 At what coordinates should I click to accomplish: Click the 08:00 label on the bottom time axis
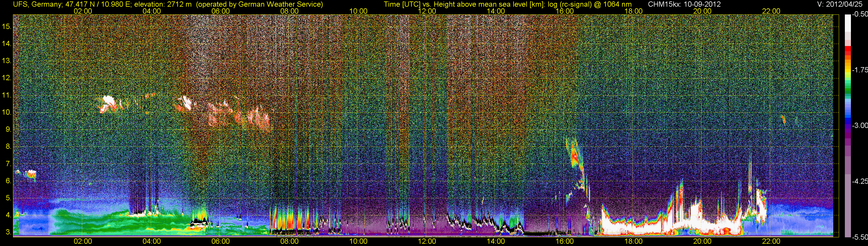(x=289, y=241)
